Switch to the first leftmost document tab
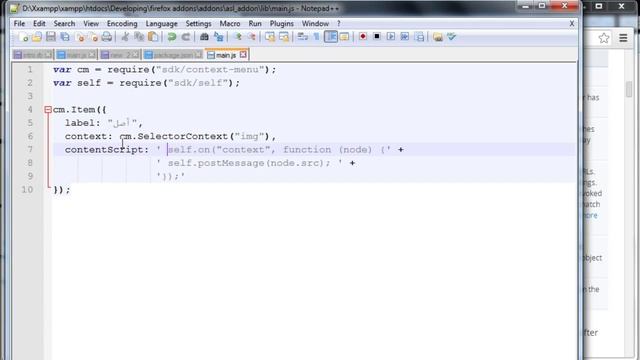 pos(32,55)
